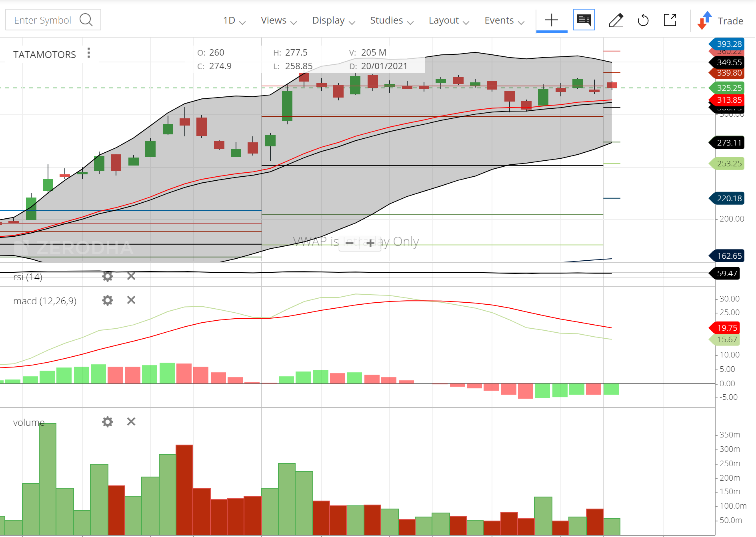Click the 393.28 price label
The width and height of the screenshot is (756, 537).
point(726,44)
